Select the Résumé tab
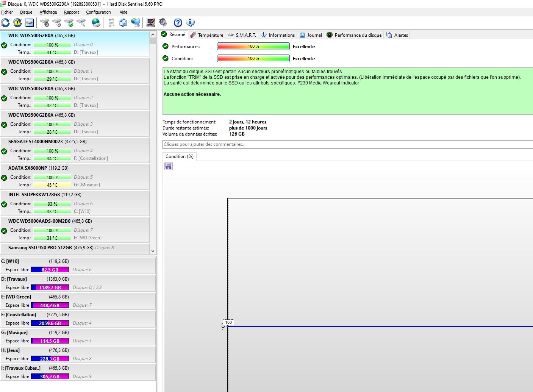Viewport: 533px width, 392px height. click(x=173, y=34)
